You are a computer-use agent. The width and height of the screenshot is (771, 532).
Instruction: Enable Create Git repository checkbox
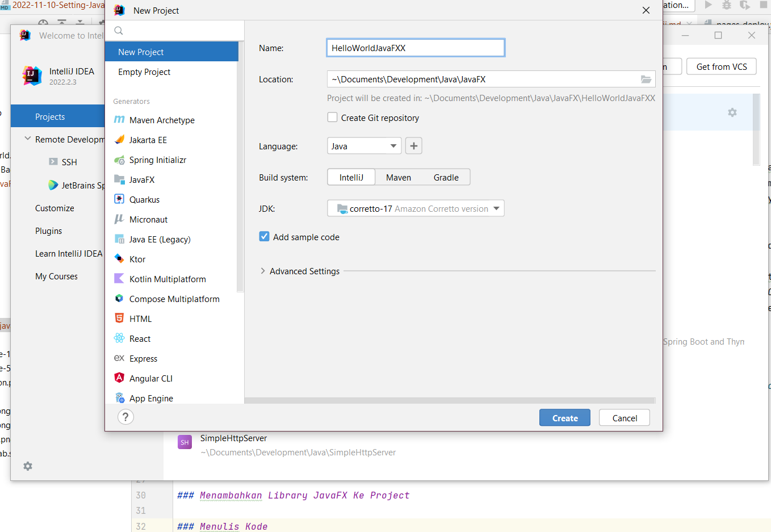coord(333,118)
